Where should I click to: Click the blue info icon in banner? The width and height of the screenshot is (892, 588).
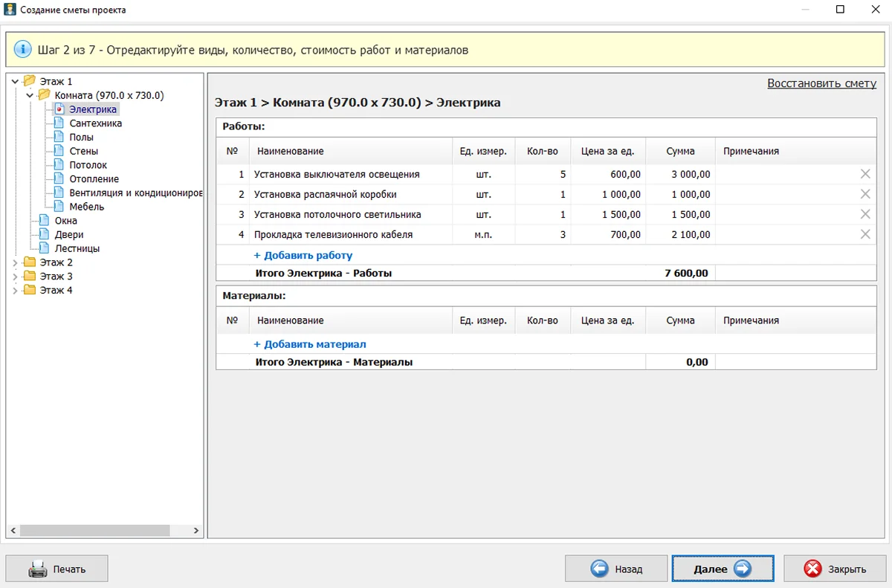[x=22, y=50]
